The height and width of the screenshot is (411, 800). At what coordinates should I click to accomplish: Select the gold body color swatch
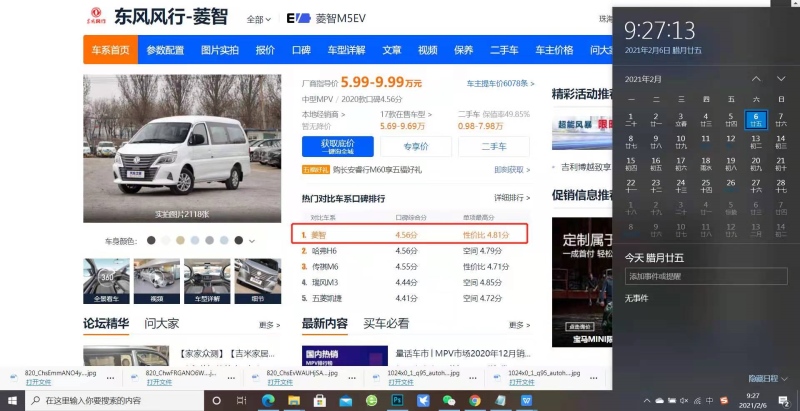click(x=180, y=240)
